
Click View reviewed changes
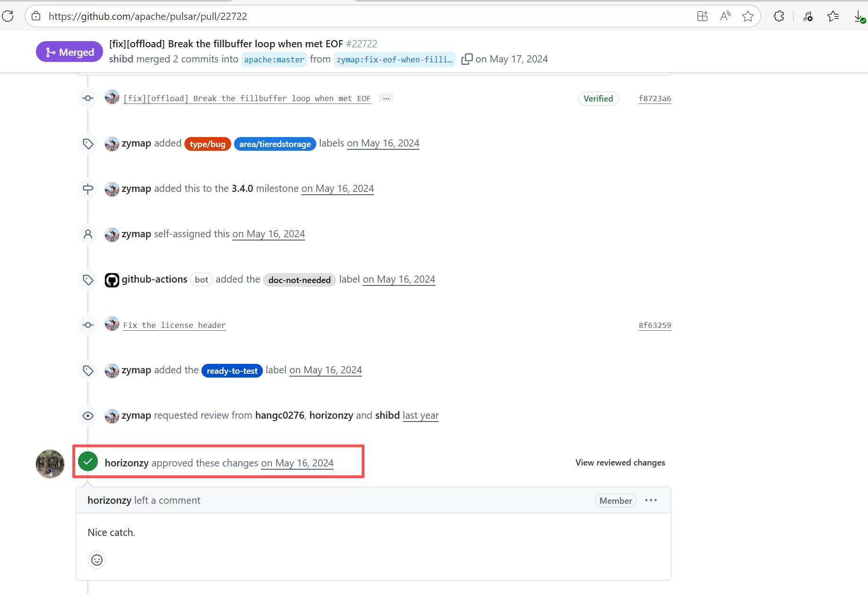(x=620, y=463)
